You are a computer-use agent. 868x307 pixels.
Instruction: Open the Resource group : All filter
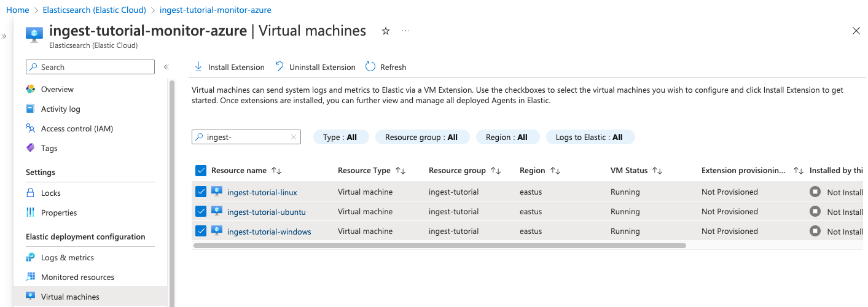pyautogui.click(x=421, y=138)
